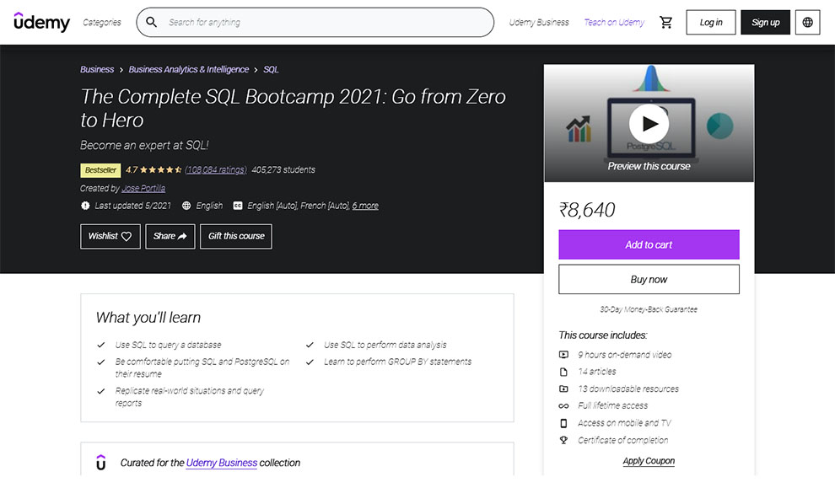Go to Business Analytics & Intelligence breadcrumb

click(189, 70)
